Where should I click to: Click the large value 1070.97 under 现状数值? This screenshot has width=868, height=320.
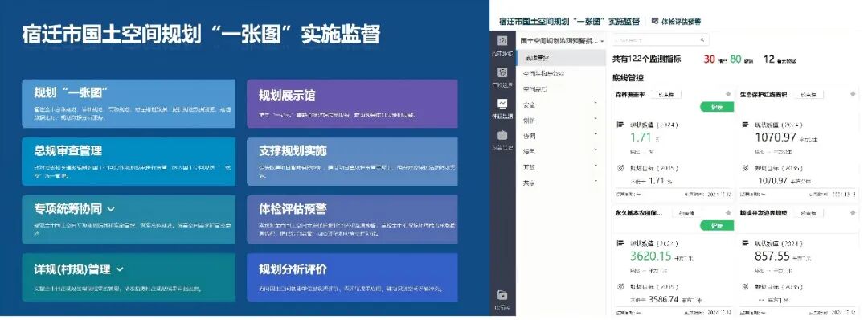776,137
